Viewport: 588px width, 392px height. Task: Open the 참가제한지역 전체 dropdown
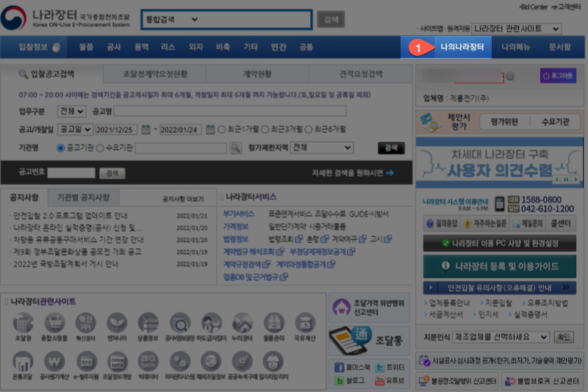322,148
